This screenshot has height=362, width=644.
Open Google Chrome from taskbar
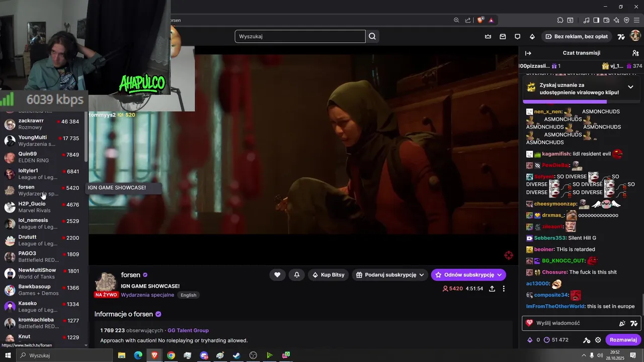point(171,355)
